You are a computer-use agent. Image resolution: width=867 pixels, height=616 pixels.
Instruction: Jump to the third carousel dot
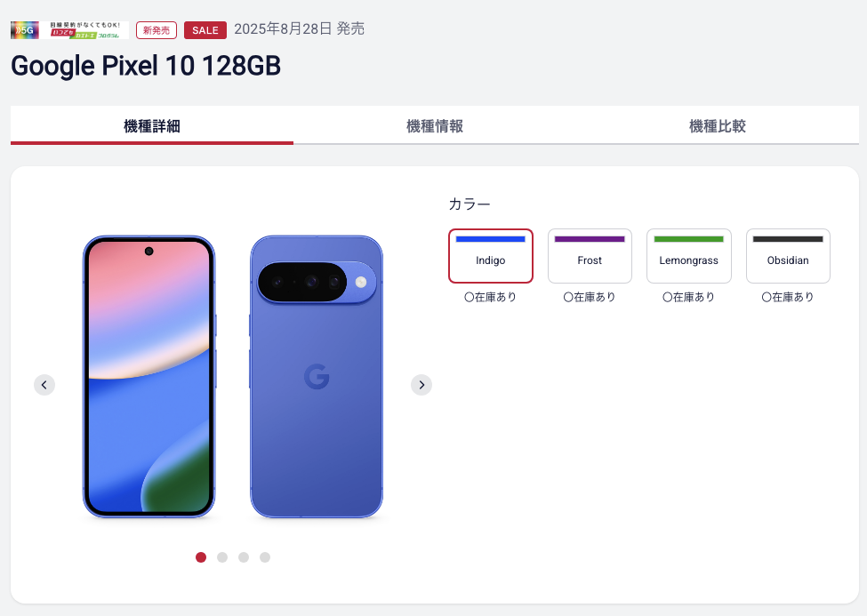point(244,557)
